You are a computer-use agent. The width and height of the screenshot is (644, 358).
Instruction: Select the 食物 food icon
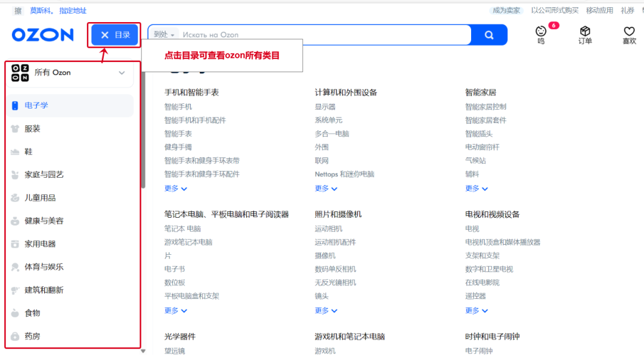(15, 313)
